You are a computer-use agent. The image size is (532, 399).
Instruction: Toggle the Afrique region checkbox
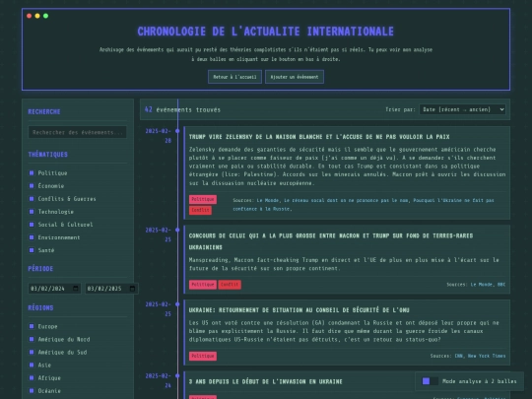(32, 378)
